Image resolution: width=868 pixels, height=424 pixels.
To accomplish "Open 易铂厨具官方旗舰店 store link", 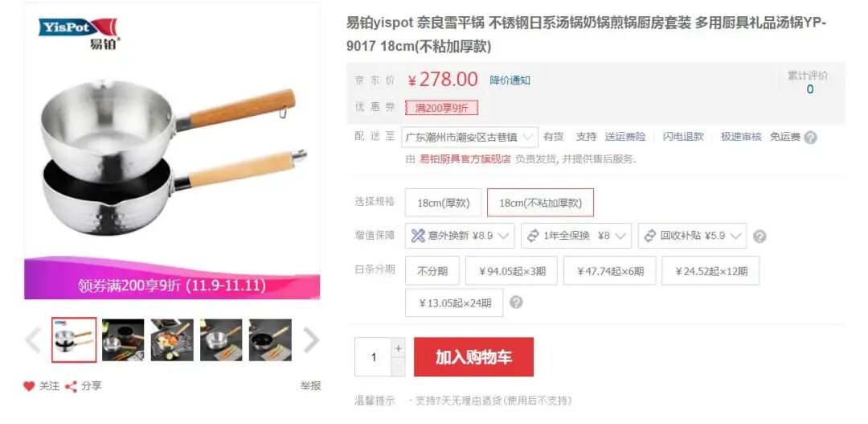I will (465, 159).
